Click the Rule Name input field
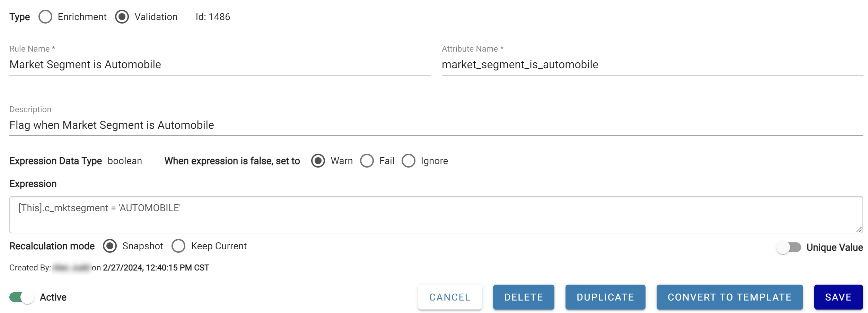The height and width of the screenshot is (313, 868). pos(220,65)
